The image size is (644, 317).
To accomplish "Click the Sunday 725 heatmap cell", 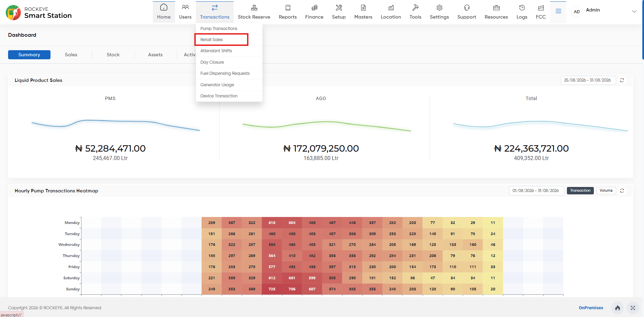I will tap(272, 289).
